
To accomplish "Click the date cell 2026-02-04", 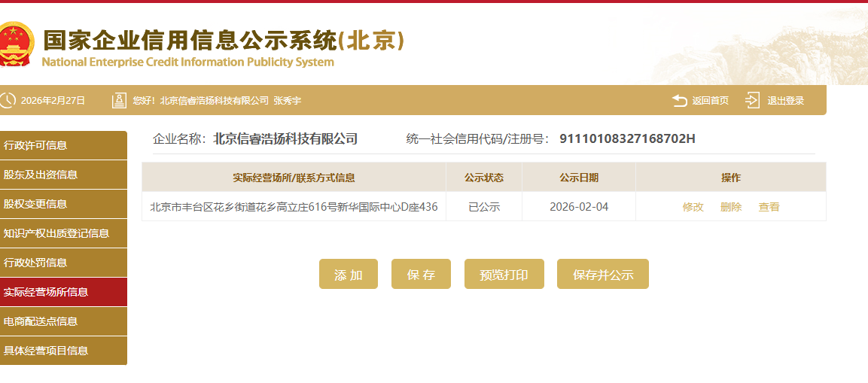I will point(579,207).
